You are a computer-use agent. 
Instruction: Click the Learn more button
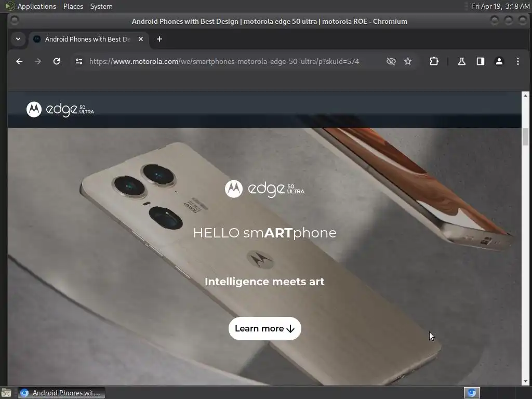(264, 328)
